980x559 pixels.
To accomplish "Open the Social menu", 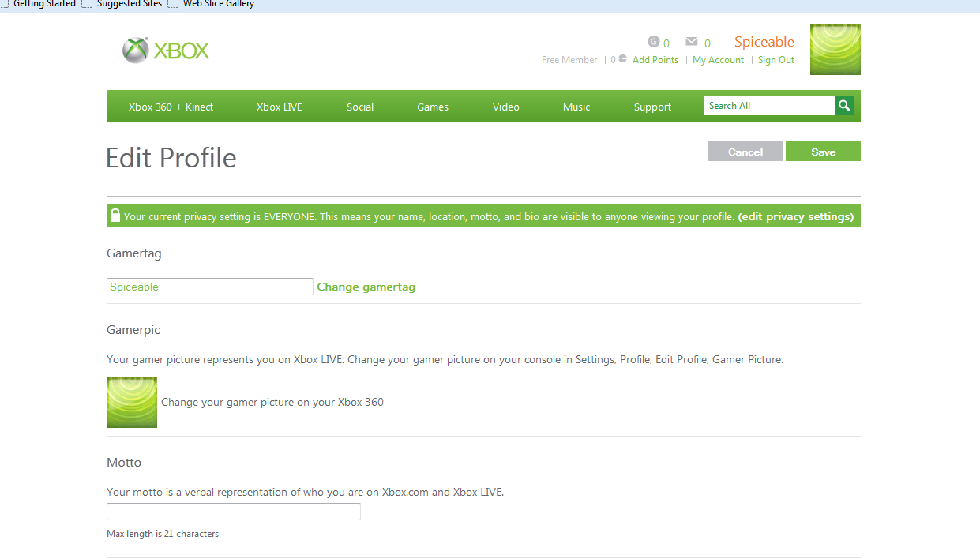I will click(x=360, y=107).
